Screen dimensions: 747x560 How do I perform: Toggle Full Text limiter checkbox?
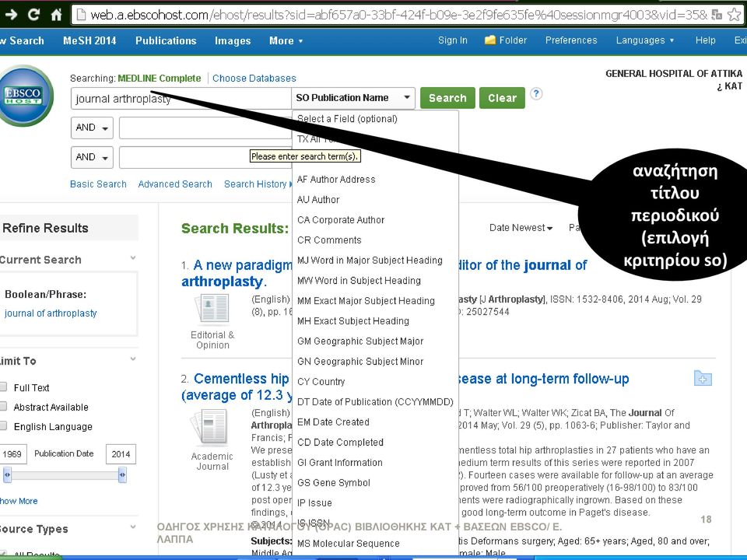coord(3,387)
